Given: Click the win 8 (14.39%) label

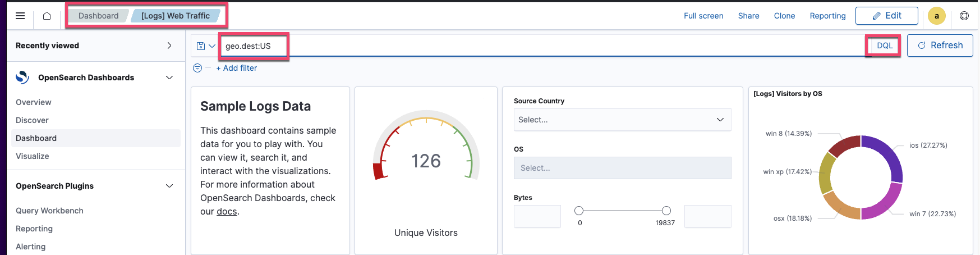Looking at the screenshot, I should (x=789, y=133).
